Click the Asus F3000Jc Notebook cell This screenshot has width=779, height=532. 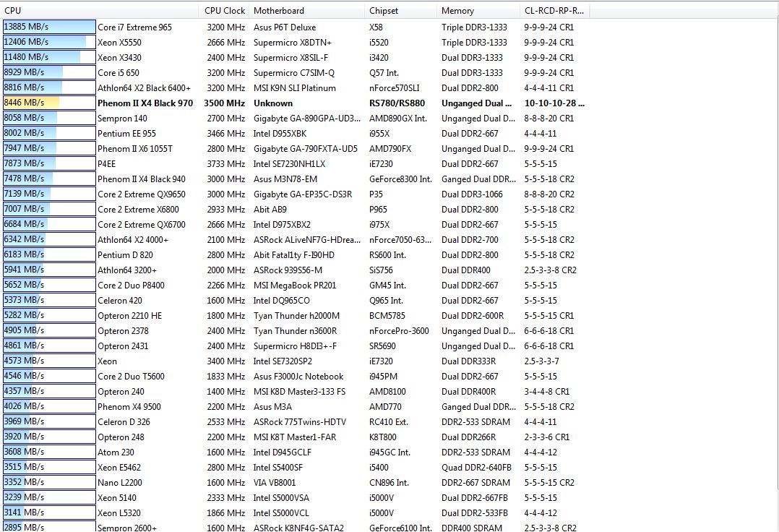pyautogui.click(x=298, y=376)
